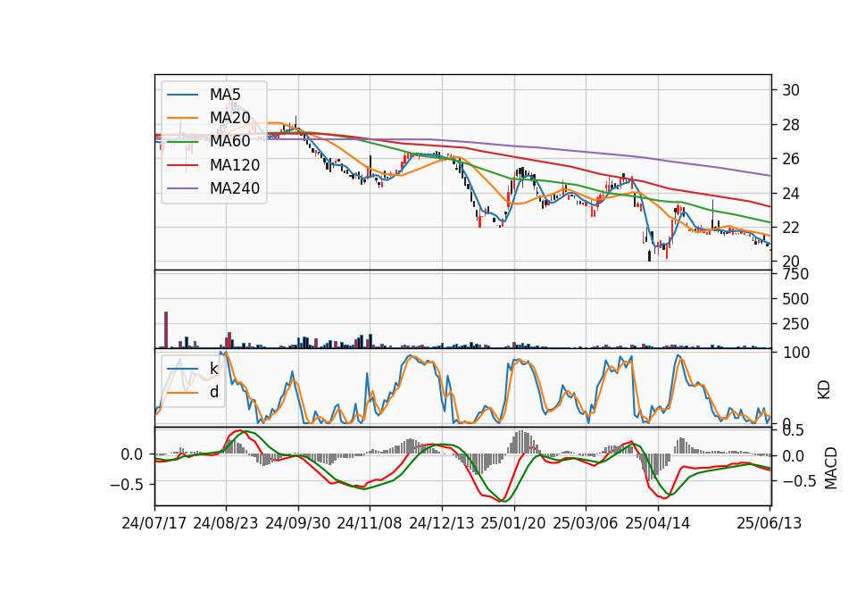
Task: Click the 25/01/20 date tick label
Action: coord(513,523)
